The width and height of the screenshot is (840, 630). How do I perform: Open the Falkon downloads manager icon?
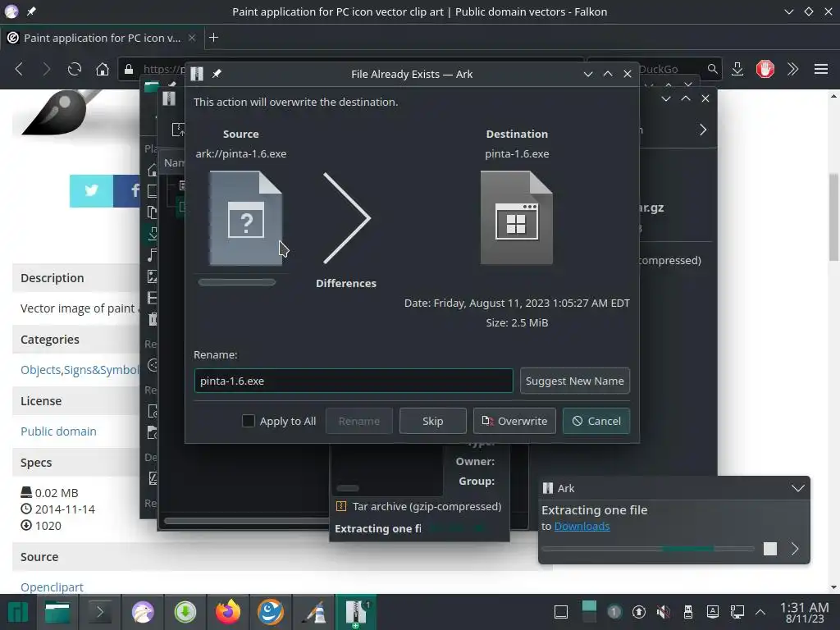[x=737, y=69]
